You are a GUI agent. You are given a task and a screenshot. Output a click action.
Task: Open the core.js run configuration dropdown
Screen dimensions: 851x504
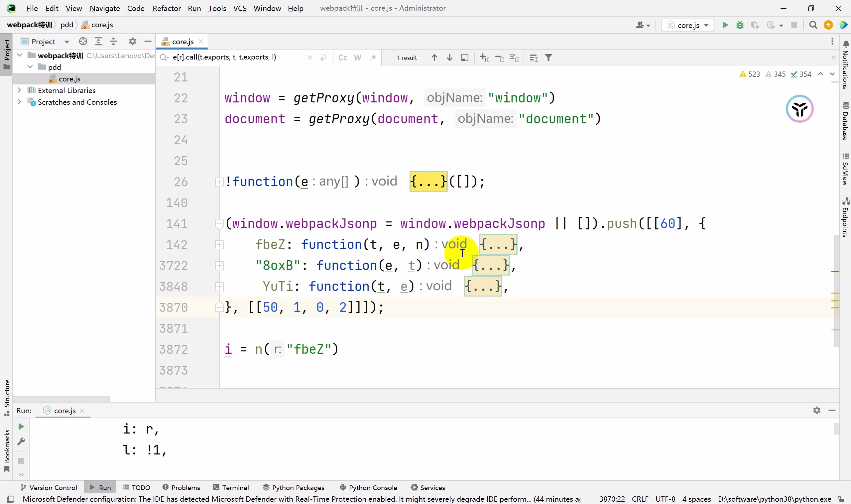688,25
